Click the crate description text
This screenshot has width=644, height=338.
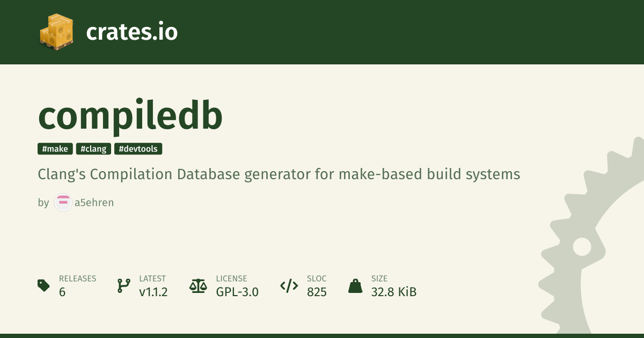279,174
